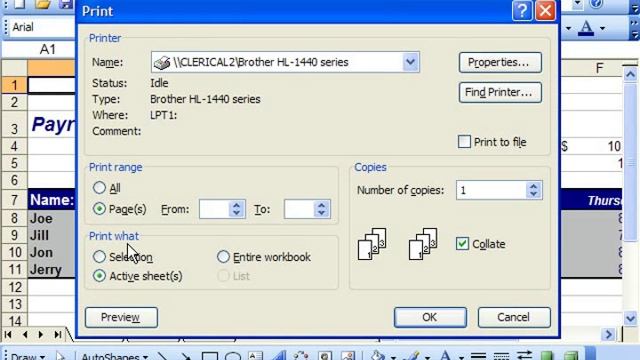Click previous sheet tab navigation arrow

coord(25,335)
